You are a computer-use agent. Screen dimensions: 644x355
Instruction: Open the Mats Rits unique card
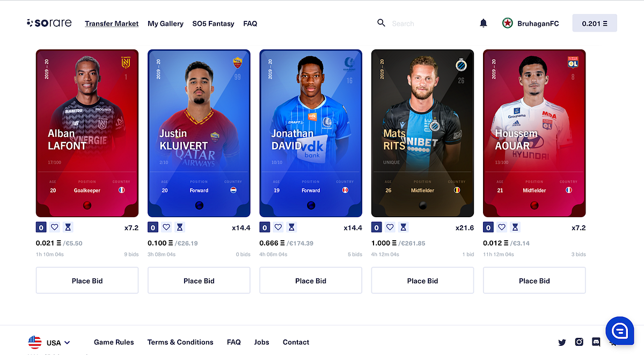pyautogui.click(x=422, y=133)
